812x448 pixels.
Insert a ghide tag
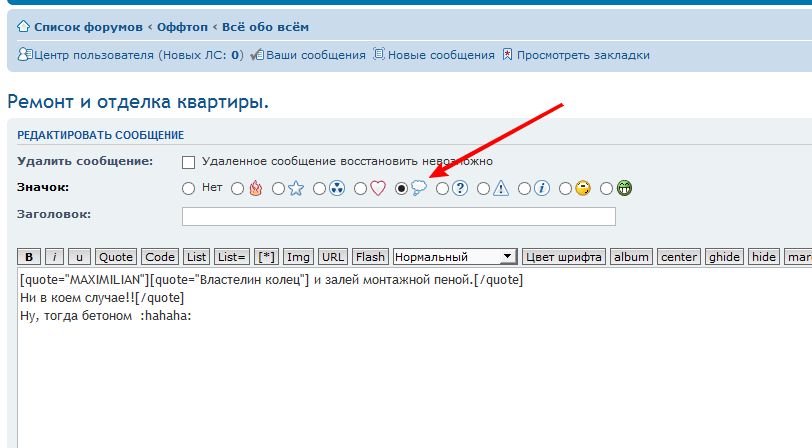click(x=724, y=257)
